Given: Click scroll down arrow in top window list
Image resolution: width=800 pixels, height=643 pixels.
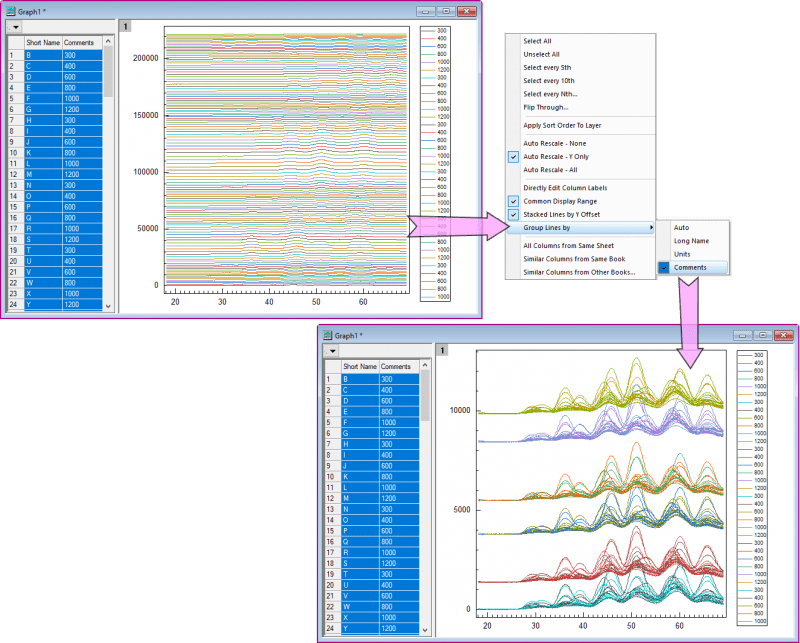Looking at the screenshot, I should pyautogui.click(x=108, y=306).
